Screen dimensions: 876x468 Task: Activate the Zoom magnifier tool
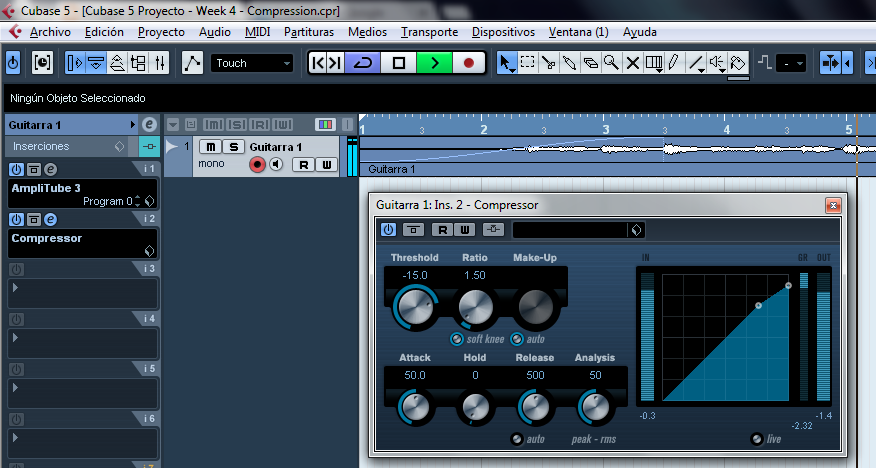tap(611, 63)
